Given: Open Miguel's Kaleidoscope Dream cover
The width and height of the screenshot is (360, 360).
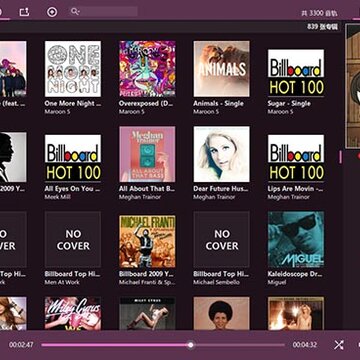Looking at the screenshot, I should pos(296,239).
